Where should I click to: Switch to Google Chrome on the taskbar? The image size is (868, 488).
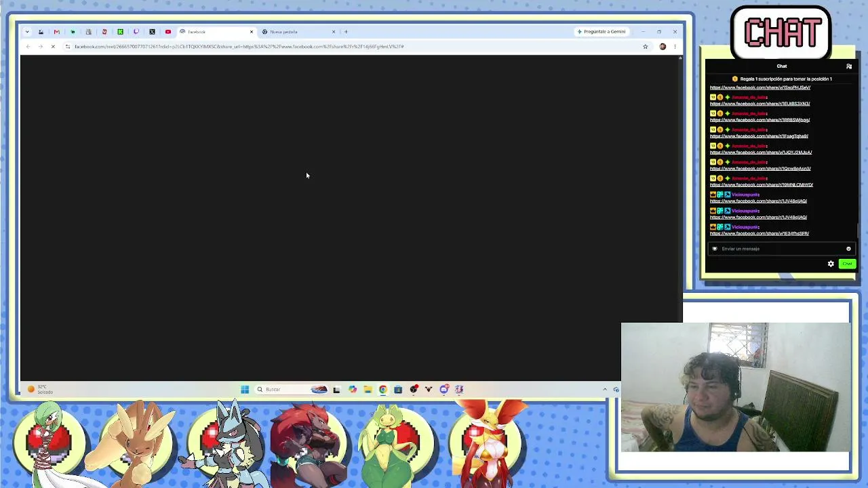(383, 389)
